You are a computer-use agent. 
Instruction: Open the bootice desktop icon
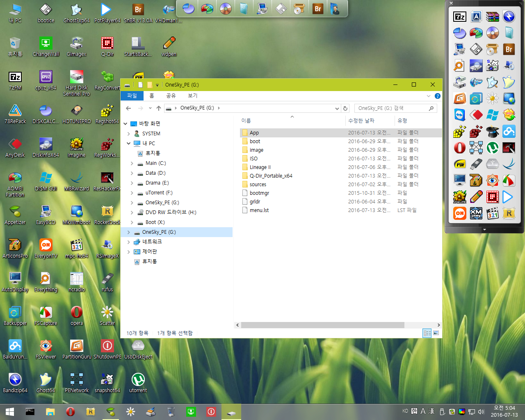coord(46,13)
